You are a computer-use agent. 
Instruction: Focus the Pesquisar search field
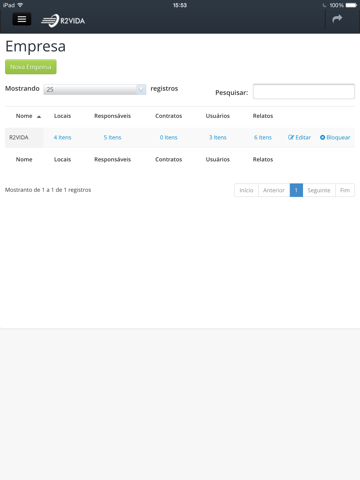304,91
